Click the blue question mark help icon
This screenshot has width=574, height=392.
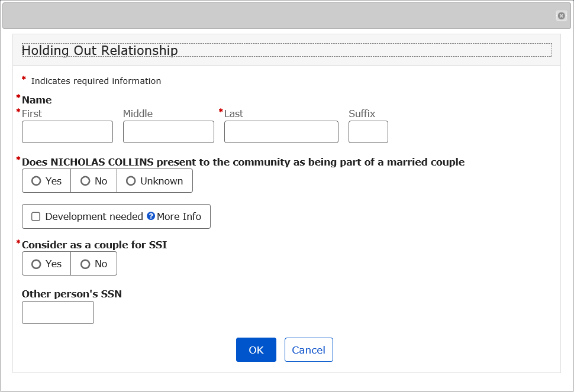151,216
